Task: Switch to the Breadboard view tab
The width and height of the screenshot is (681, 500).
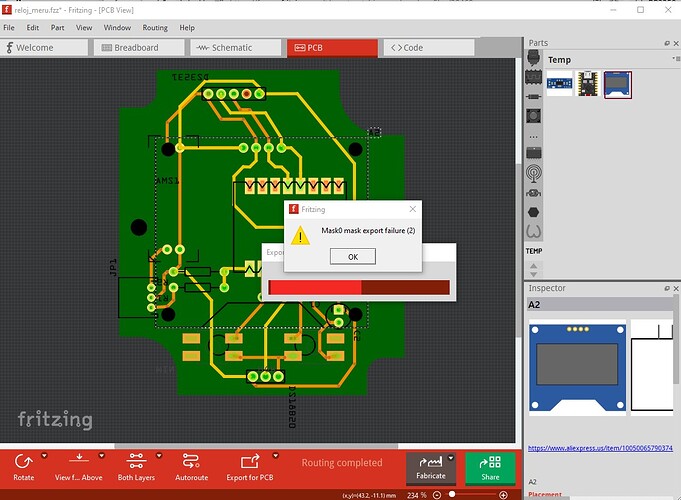Action: (139, 47)
